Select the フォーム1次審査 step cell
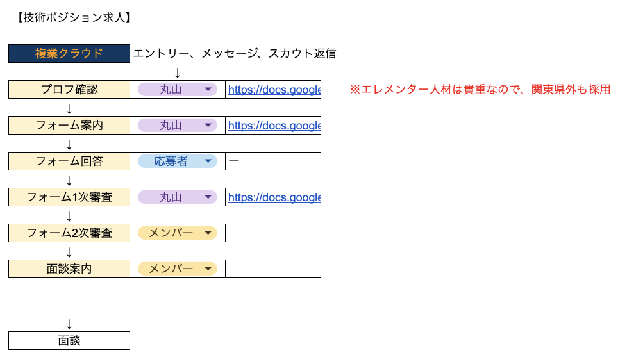Image resolution: width=627 pixels, height=364 pixels. pos(69,197)
